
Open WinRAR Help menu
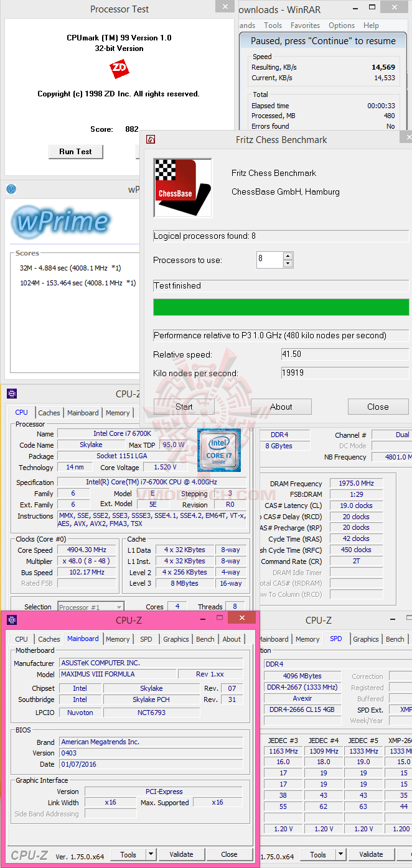(371, 25)
